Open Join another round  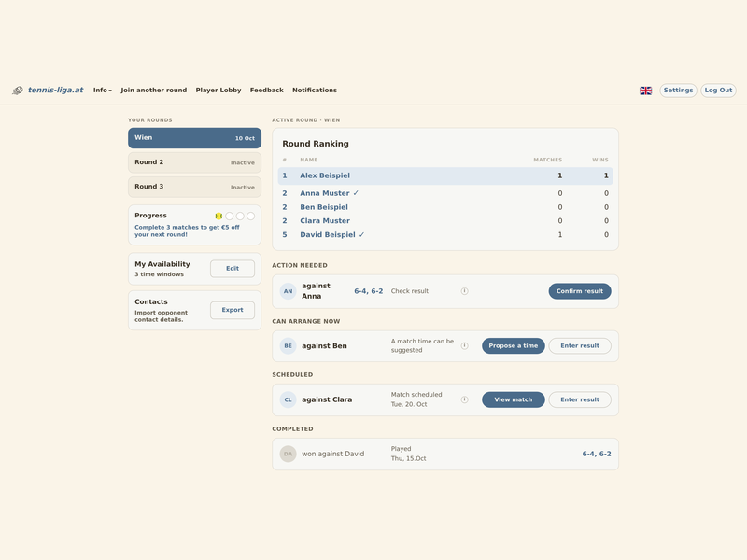[154, 90]
